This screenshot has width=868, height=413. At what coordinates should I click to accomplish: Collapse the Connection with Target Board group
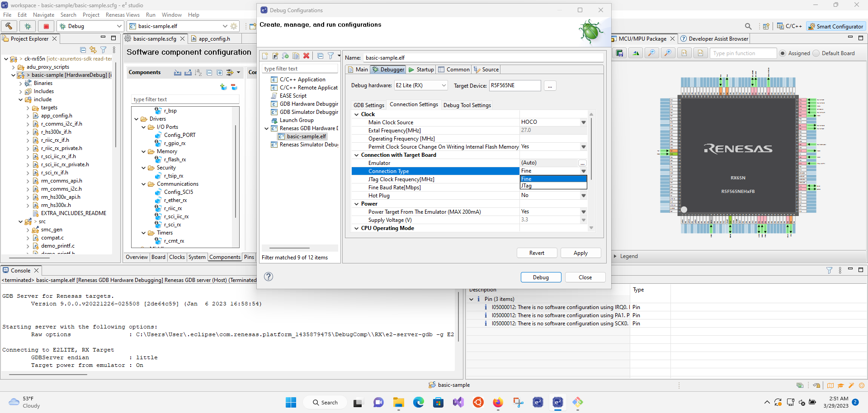coord(356,155)
